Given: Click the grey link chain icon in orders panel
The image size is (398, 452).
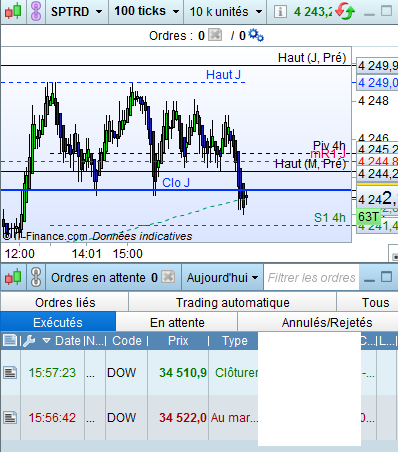Looking at the screenshot, I should click(36, 277).
